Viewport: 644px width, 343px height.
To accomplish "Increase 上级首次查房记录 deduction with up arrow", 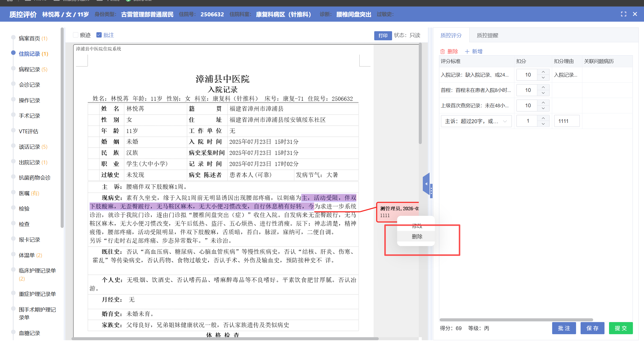I will (543, 103).
